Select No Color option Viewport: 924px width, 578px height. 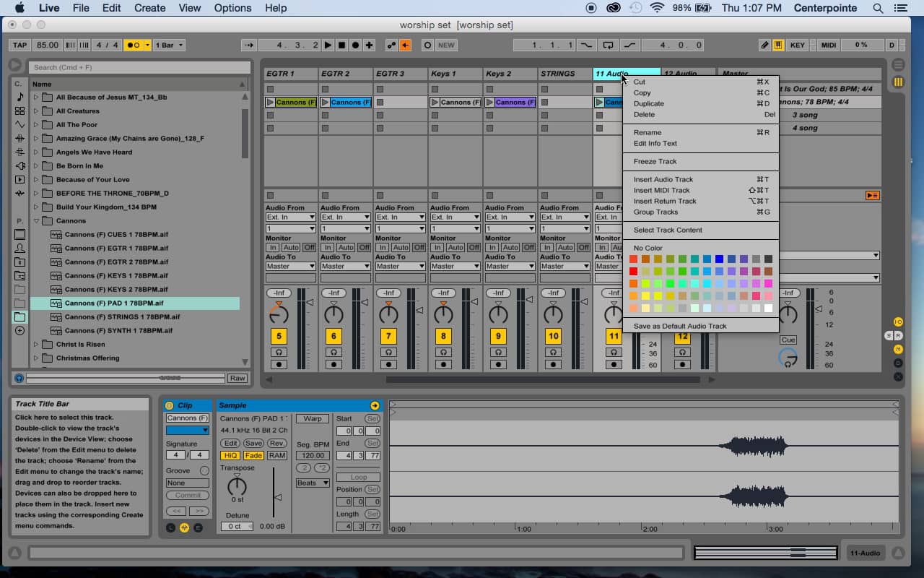(x=701, y=248)
